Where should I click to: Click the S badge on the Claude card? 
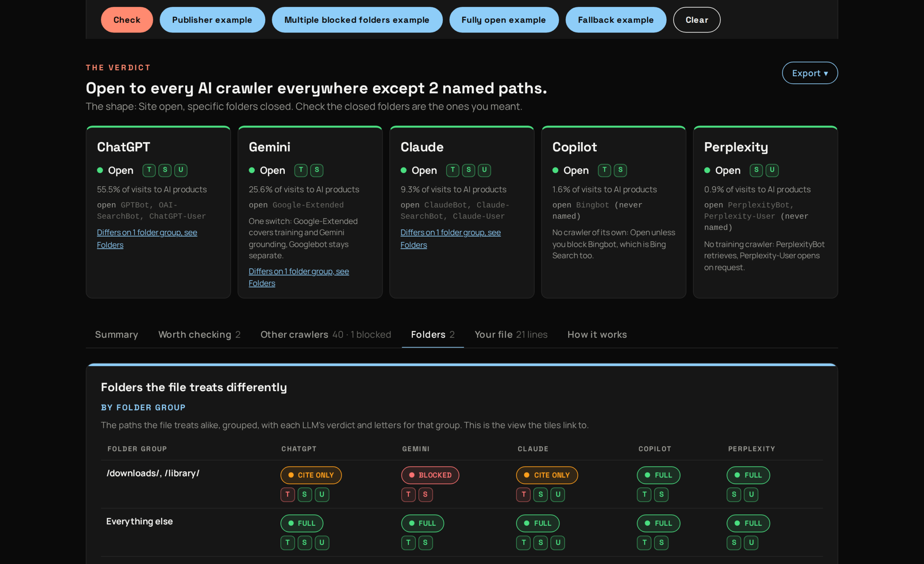(468, 170)
